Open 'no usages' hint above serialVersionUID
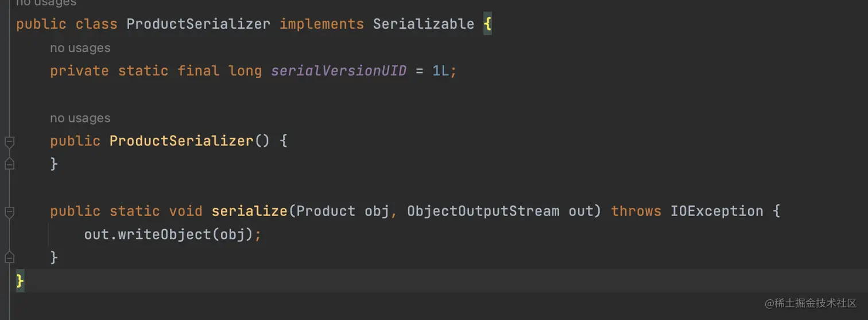This screenshot has width=868, height=320. click(x=80, y=48)
